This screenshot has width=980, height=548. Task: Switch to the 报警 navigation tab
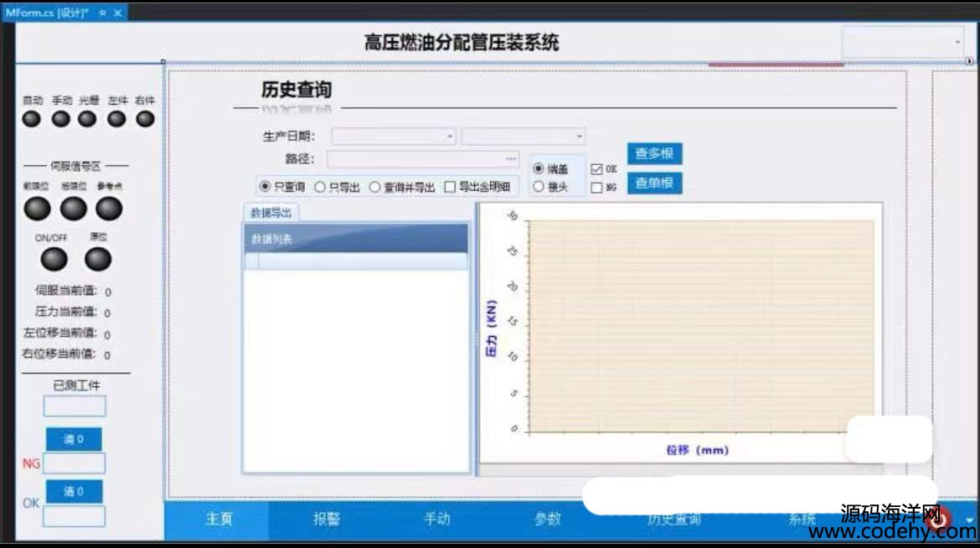[x=327, y=520]
